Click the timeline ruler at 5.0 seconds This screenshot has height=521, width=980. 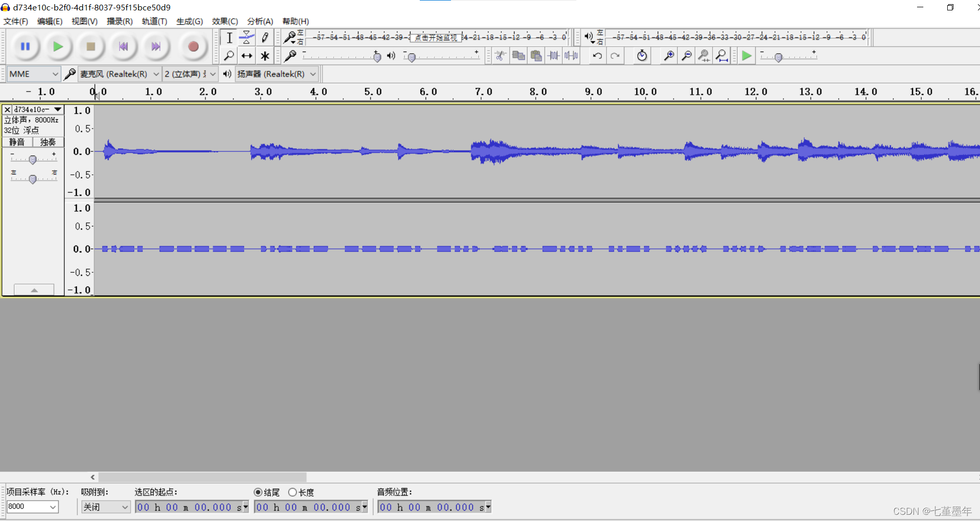373,92
